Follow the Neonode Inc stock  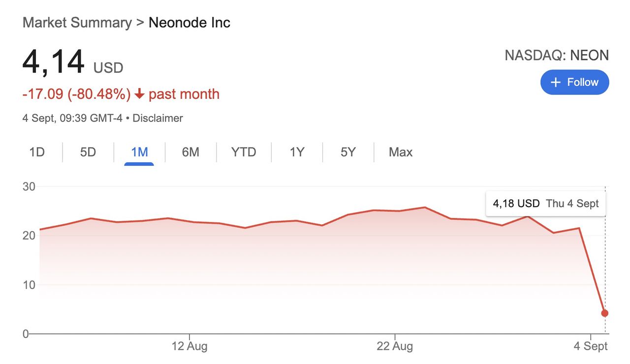pyautogui.click(x=574, y=83)
